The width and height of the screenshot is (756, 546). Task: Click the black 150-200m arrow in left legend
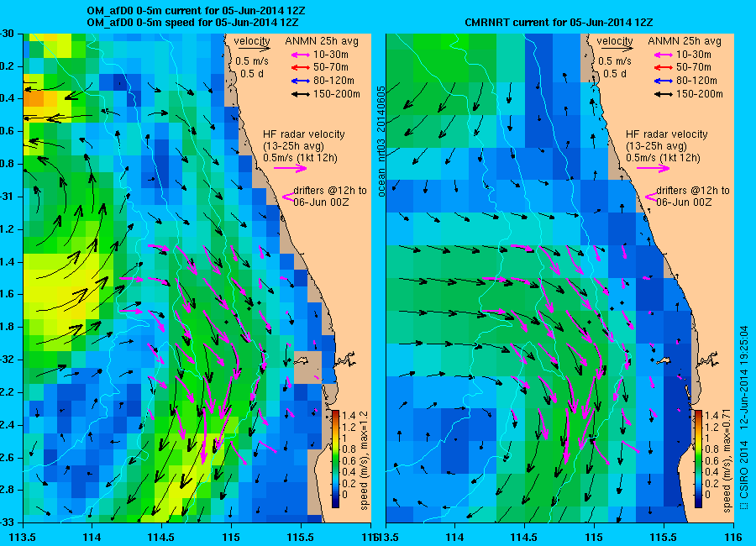tap(301, 95)
